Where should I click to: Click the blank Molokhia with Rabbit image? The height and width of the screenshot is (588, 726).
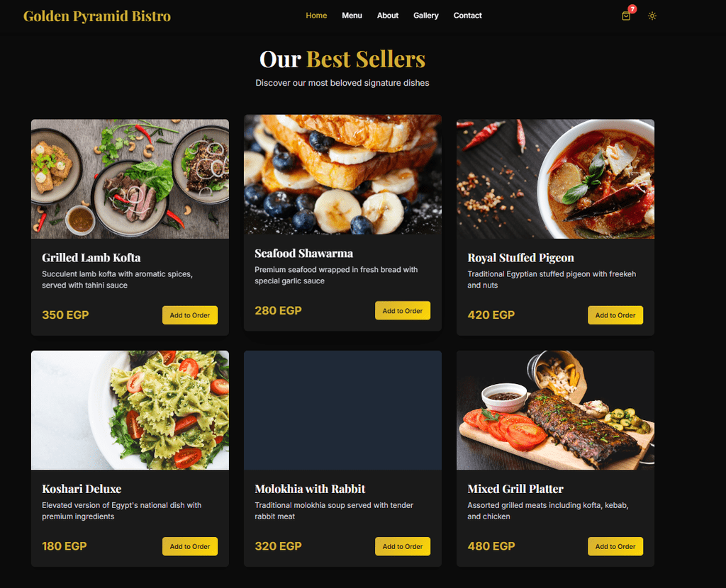coord(342,410)
